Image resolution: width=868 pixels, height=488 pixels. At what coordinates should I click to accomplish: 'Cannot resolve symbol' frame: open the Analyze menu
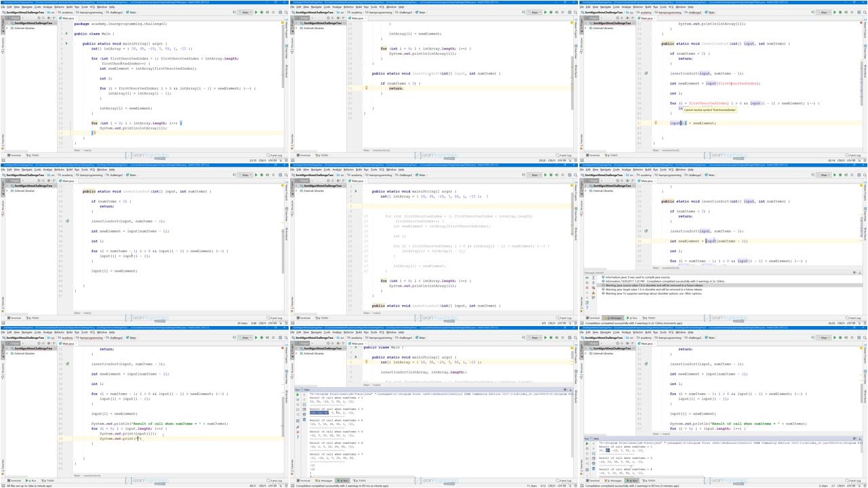click(x=626, y=7)
